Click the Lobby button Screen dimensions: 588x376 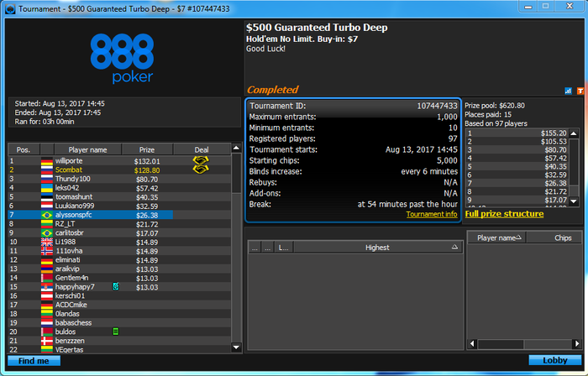[555, 360]
